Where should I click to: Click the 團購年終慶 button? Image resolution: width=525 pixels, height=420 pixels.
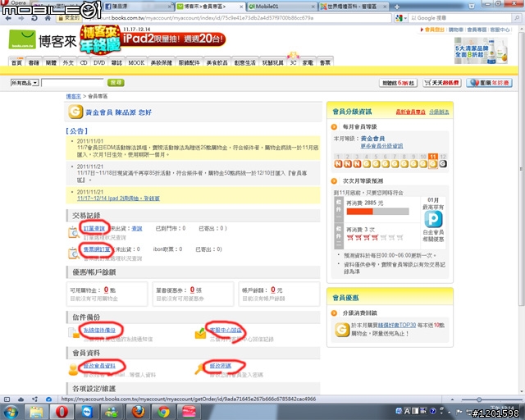490,82
